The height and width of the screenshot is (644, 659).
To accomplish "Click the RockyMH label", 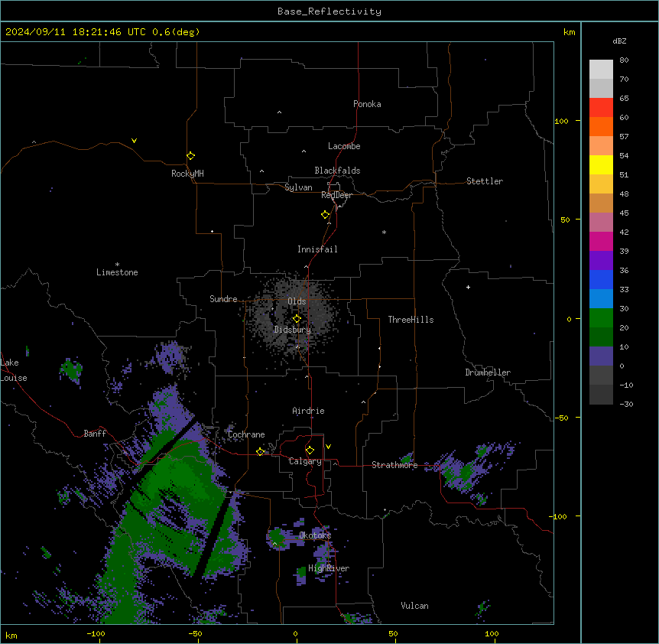I will click(187, 173).
